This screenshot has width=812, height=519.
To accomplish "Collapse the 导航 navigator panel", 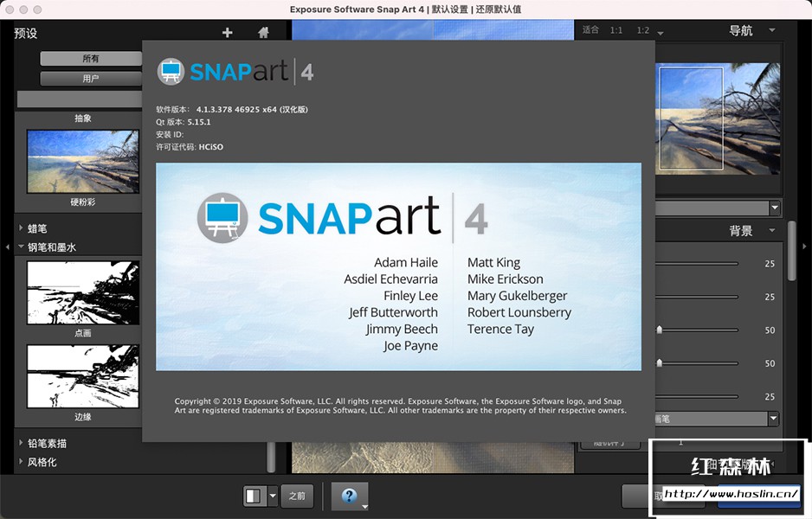I will (772, 30).
